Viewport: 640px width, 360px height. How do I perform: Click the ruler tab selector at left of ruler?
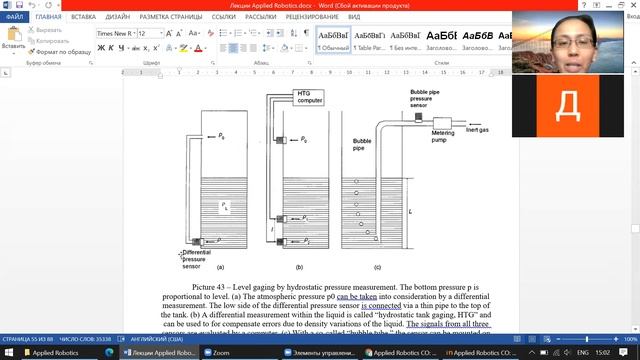(6, 73)
